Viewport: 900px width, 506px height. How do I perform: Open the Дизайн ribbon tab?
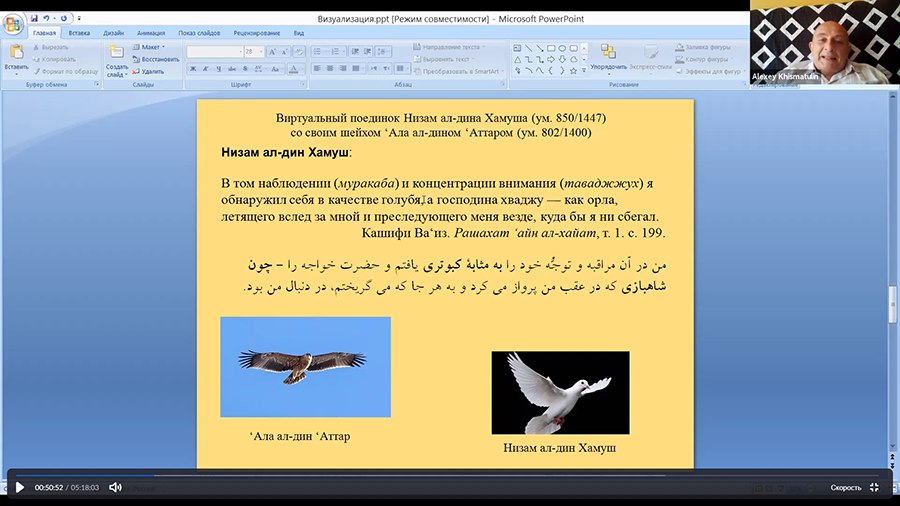[x=114, y=33]
